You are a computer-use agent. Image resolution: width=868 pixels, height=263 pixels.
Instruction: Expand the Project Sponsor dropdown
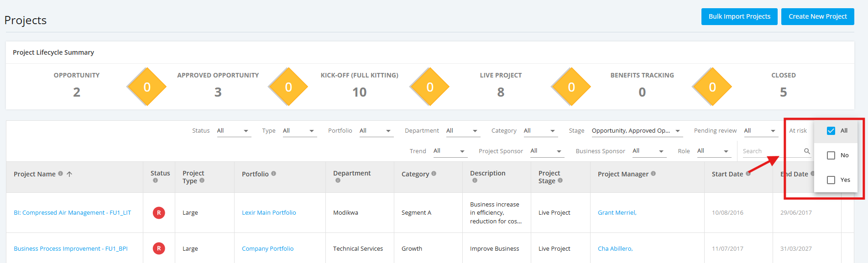click(547, 151)
